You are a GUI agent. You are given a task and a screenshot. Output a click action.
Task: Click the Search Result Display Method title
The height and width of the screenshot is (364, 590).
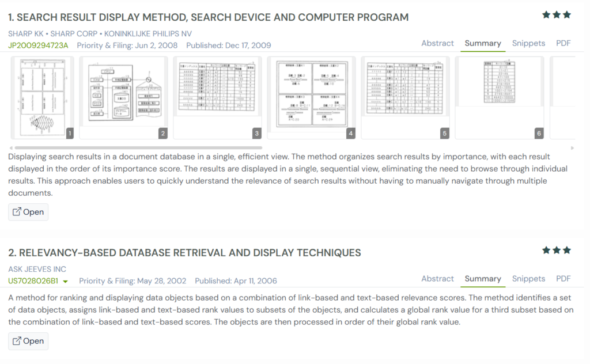click(x=208, y=17)
